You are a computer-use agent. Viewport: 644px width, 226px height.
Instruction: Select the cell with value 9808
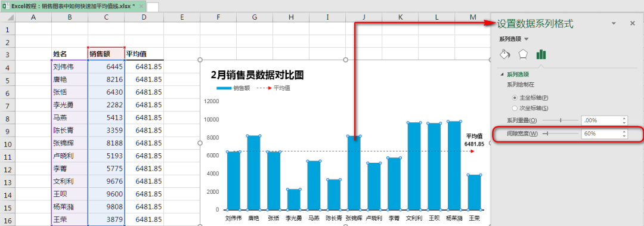[106, 207]
